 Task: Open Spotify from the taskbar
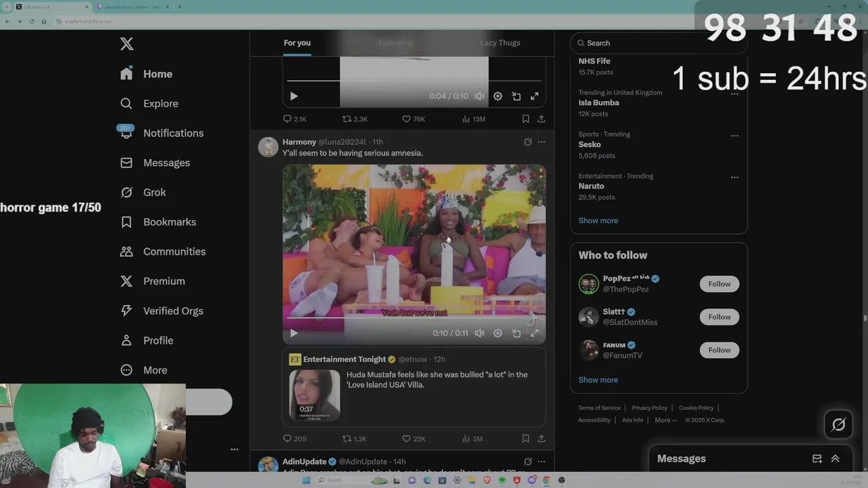coord(502,481)
